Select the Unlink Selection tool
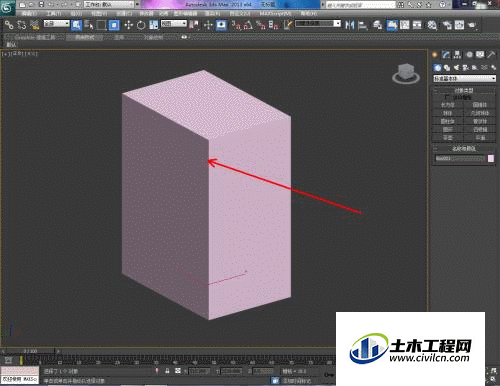 [22, 25]
